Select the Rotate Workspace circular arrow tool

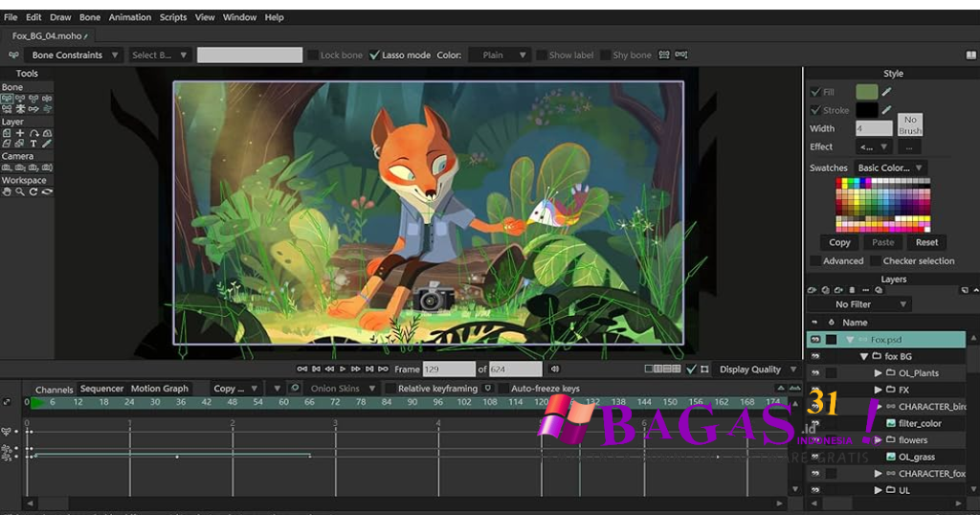pyautogui.click(x=33, y=191)
